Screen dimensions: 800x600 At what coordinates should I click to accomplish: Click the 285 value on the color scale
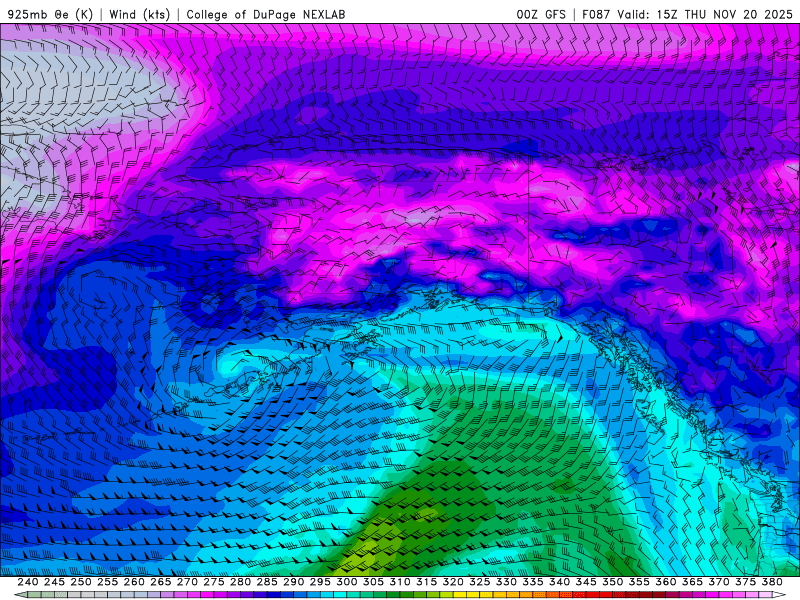point(266,582)
